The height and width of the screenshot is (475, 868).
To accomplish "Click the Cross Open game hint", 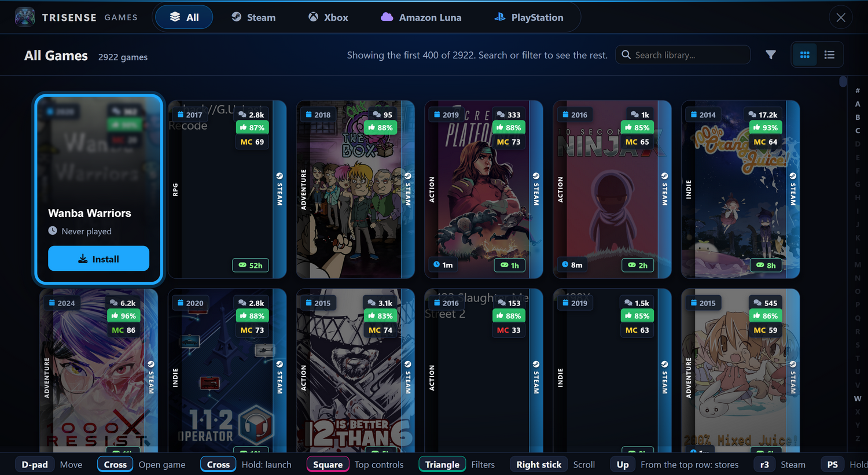I will point(142,464).
